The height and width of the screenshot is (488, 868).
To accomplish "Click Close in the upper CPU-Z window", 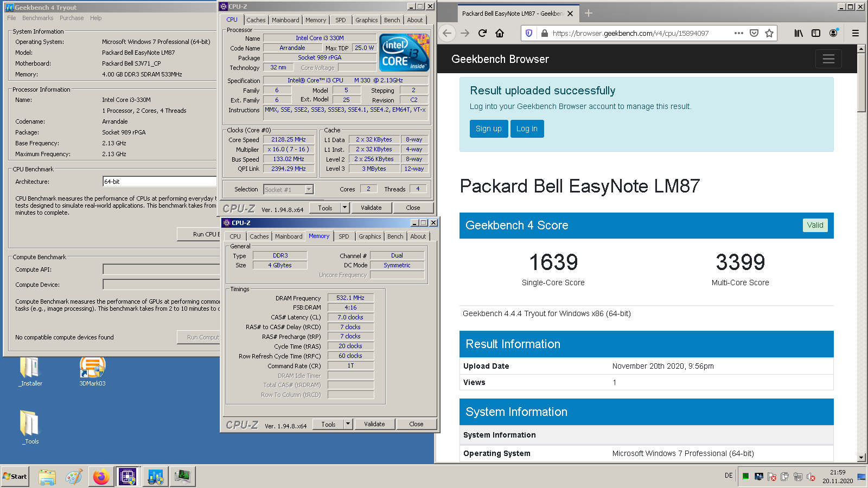I will pos(413,208).
